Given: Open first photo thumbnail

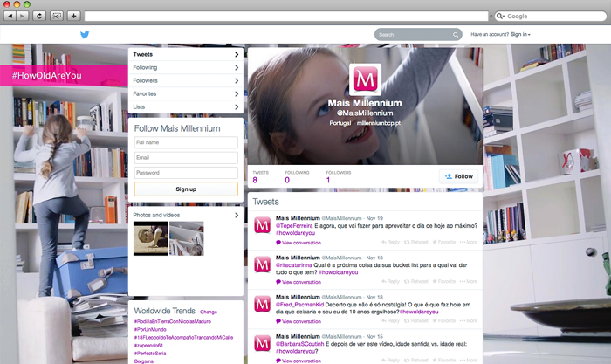Looking at the screenshot, I should pos(150,238).
